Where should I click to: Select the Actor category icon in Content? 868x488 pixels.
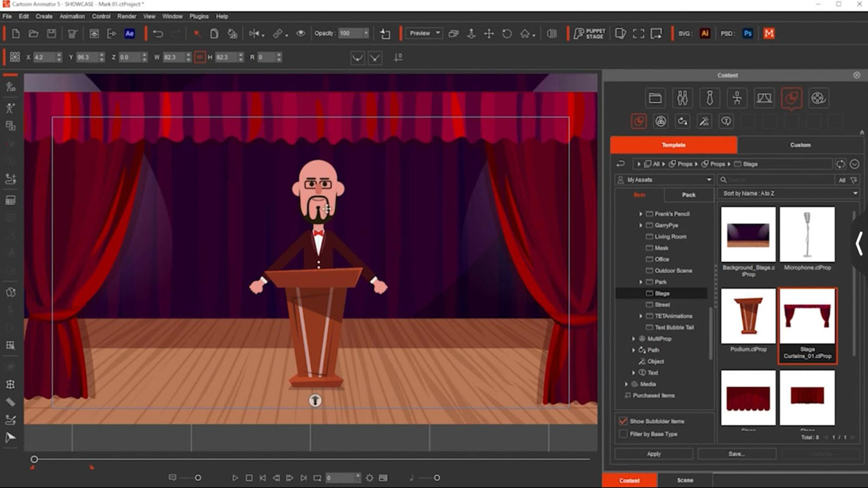[682, 98]
